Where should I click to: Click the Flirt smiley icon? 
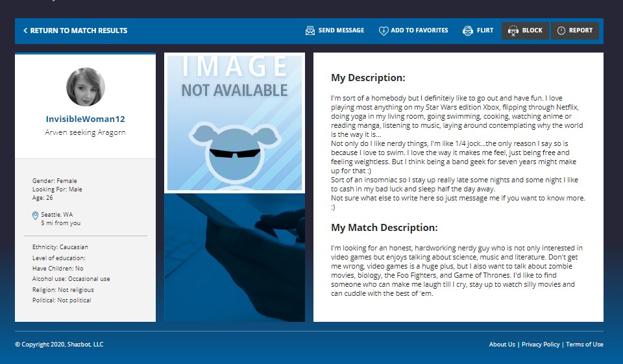coord(467,30)
